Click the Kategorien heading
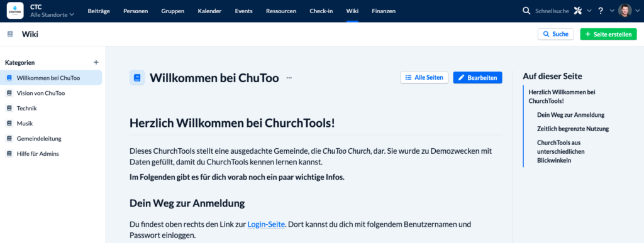 19,63
